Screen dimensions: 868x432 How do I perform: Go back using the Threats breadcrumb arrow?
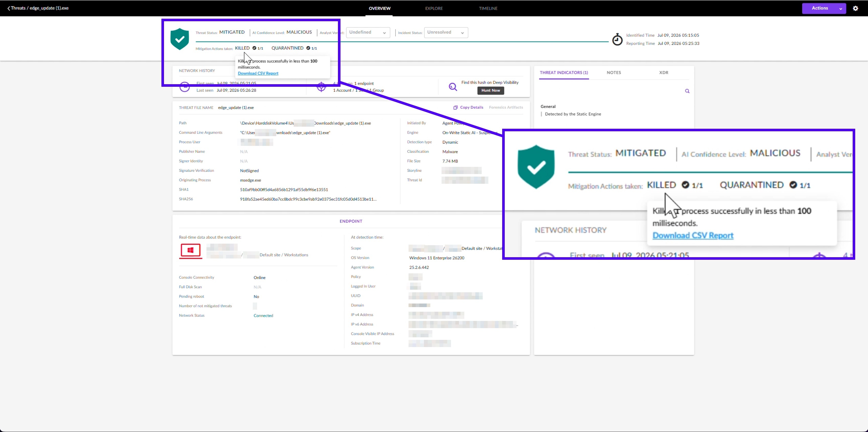[x=8, y=8]
